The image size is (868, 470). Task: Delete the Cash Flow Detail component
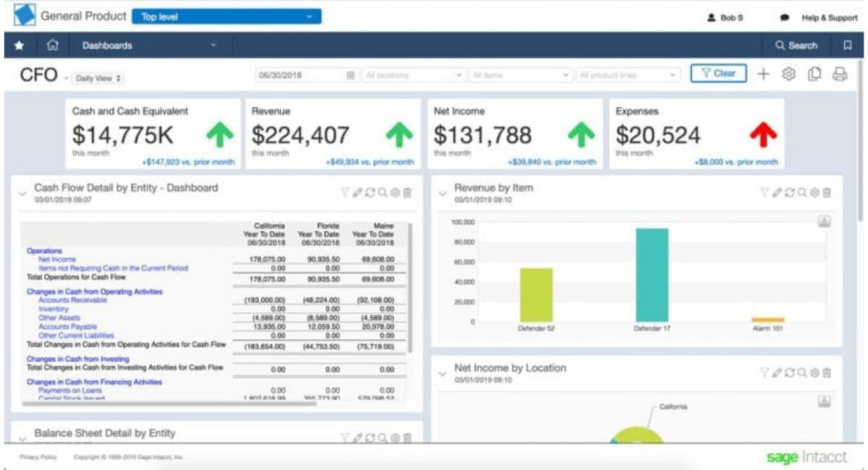[407, 192]
